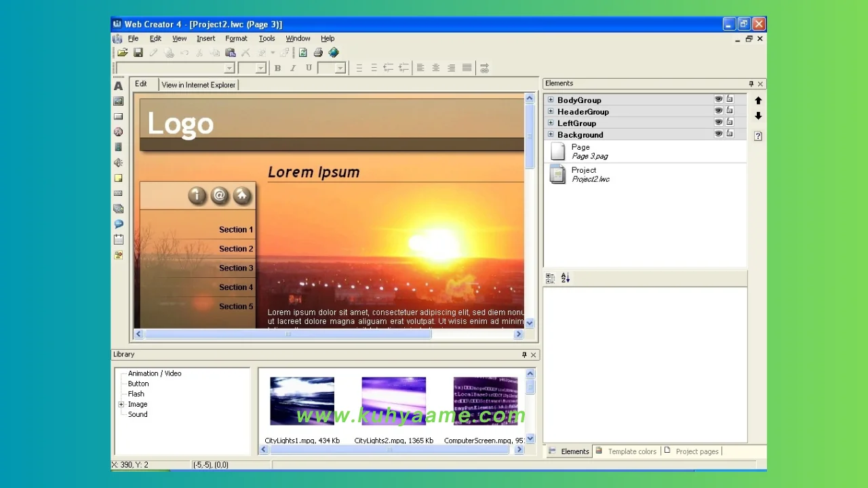Insert a calendar element from left toolbar

(x=119, y=240)
